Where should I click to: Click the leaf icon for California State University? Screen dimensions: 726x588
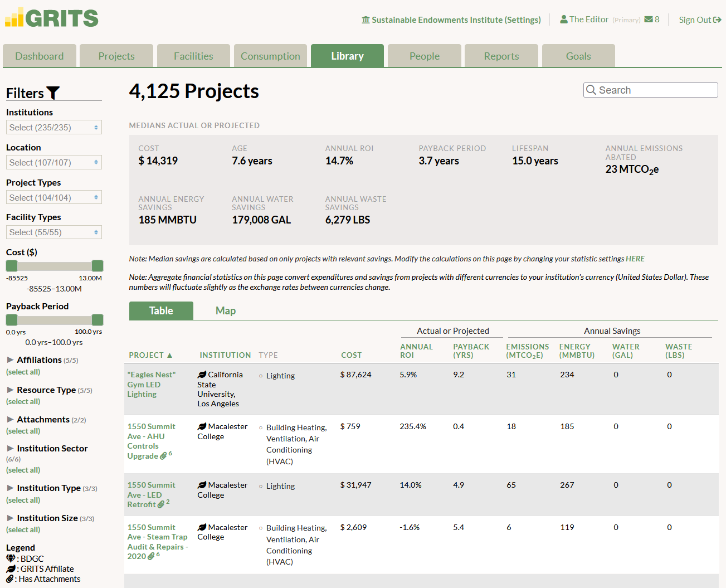(x=202, y=375)
